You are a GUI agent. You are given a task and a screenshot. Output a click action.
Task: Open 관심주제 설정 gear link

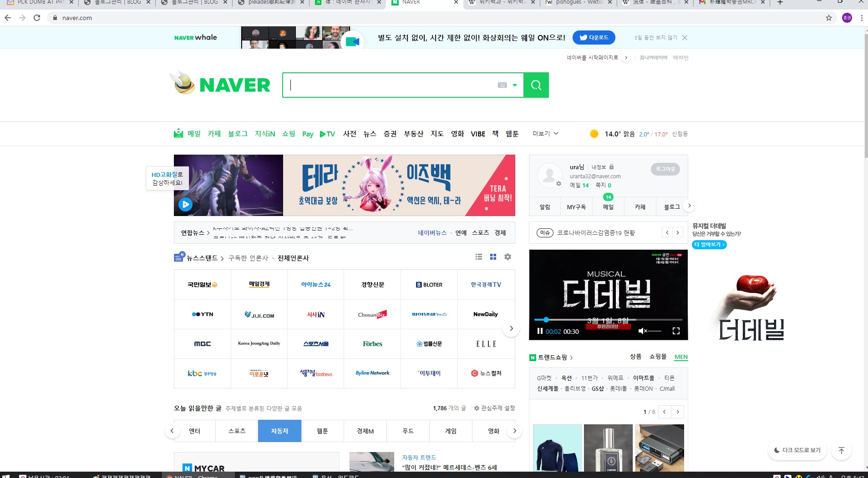pyautogui.click(x=494, y=408)
